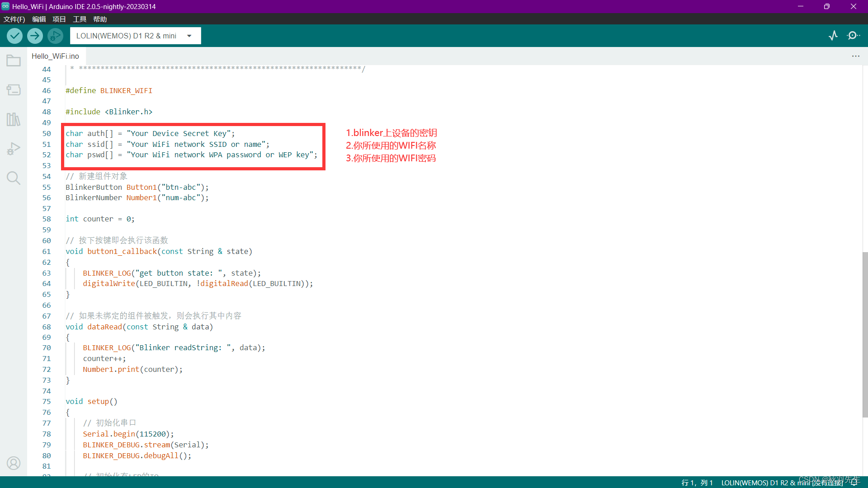Click the #include <Blinker.h> line

(x=109, y=112)
